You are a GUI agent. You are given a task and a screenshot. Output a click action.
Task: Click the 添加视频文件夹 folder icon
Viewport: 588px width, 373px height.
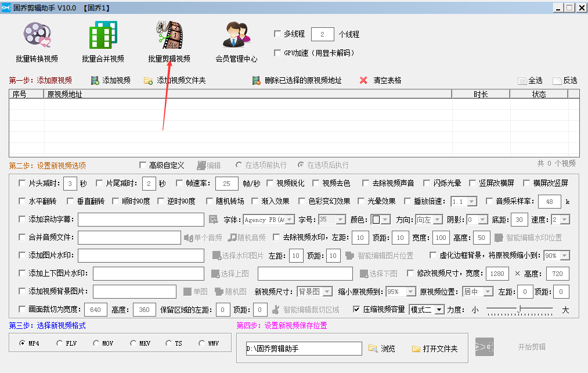click(x=148, y=81)
